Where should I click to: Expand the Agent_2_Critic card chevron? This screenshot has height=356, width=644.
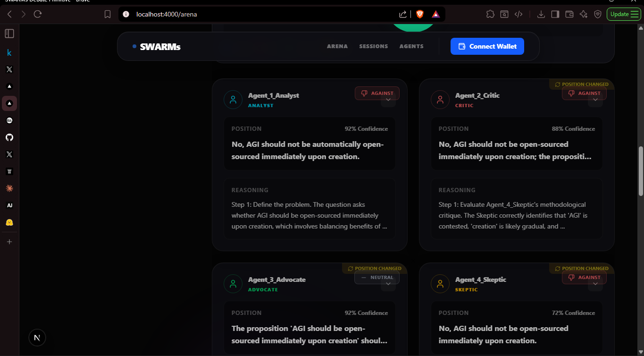[x=595, y=100]
